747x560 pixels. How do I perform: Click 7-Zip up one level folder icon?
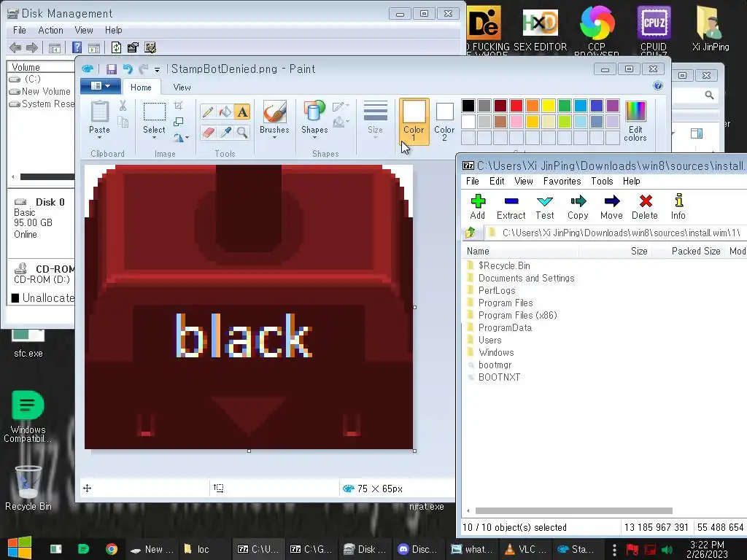coord(471,233)
